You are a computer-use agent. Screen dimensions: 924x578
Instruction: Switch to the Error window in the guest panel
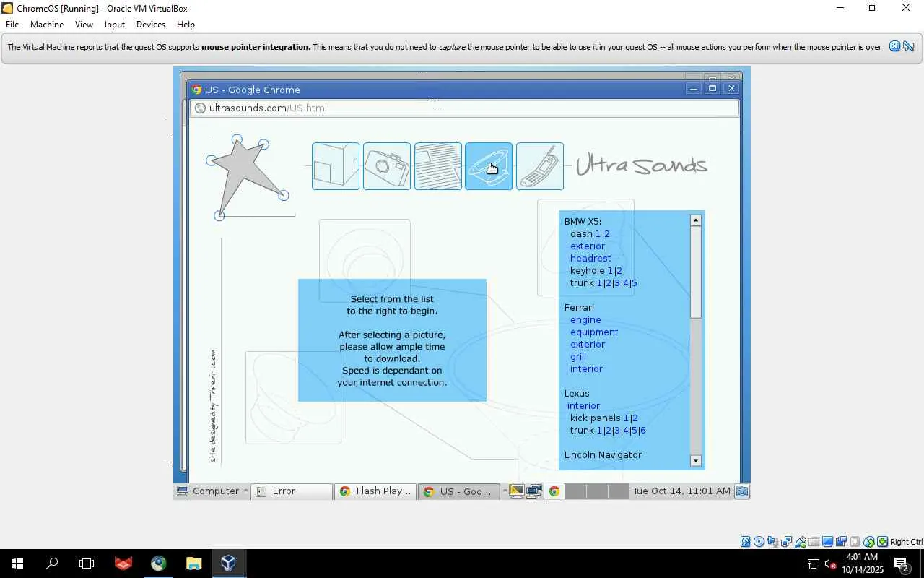293,491
